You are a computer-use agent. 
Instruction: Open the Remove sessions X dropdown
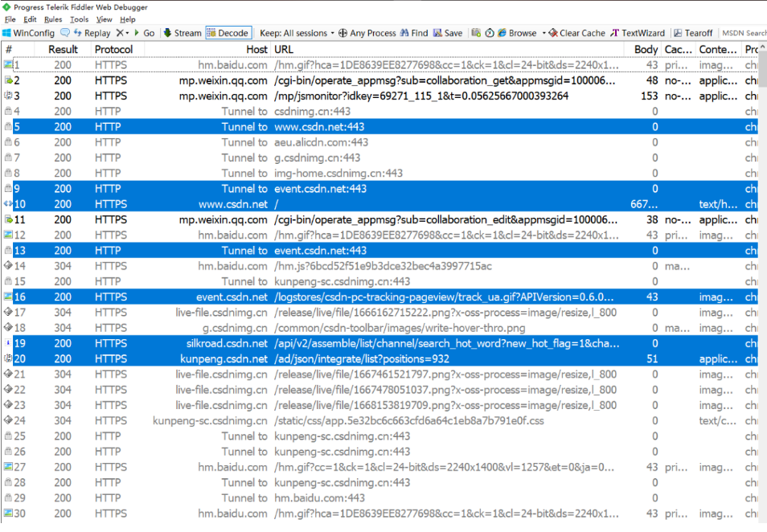point(122,33)
